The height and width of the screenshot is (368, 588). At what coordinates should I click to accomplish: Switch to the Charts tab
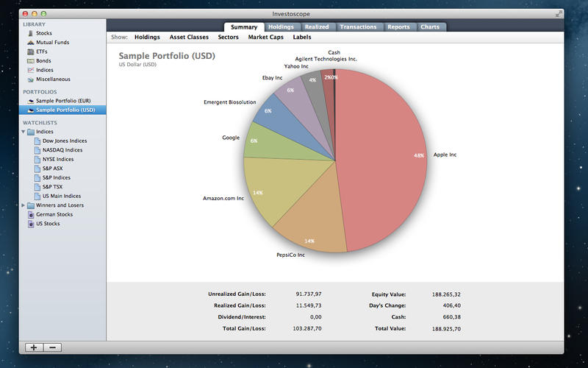(430, 27)
